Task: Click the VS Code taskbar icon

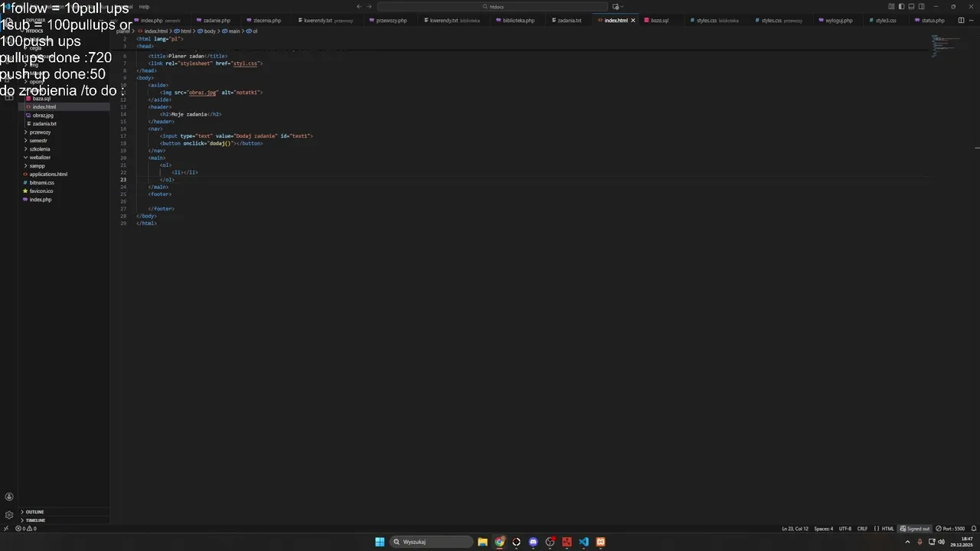Action: point(583,542)
